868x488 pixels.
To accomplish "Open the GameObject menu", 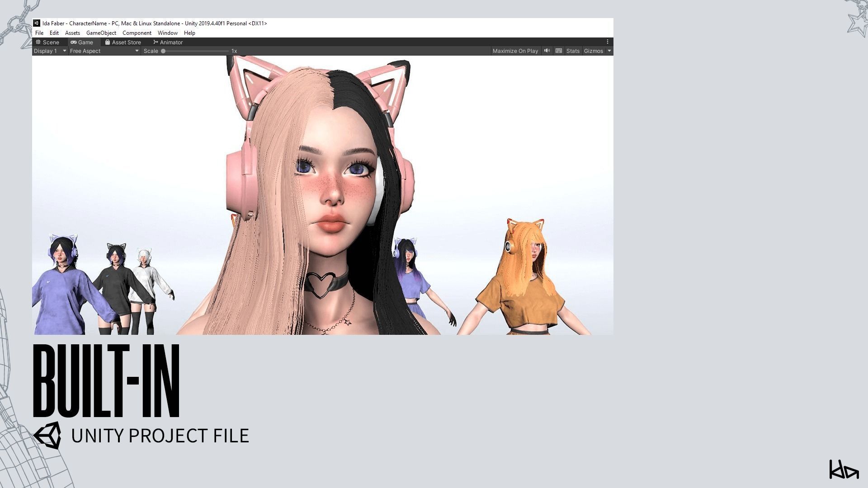I will (101, 33).
